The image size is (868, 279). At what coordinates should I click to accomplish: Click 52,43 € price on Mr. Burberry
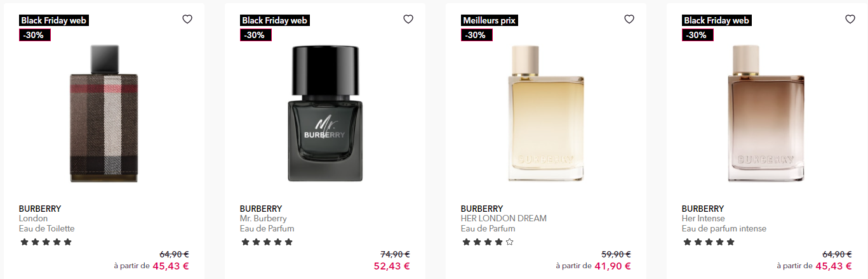tap(392, 266)
